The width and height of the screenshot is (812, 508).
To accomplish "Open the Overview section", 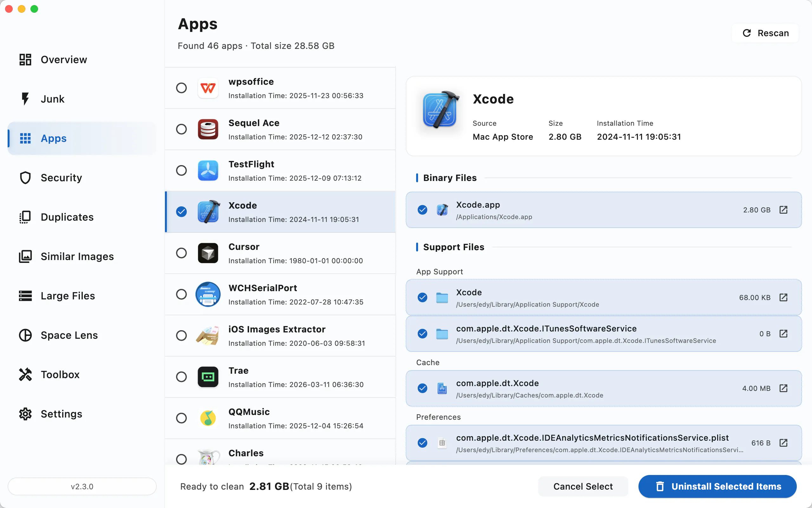I will [82, 59].
